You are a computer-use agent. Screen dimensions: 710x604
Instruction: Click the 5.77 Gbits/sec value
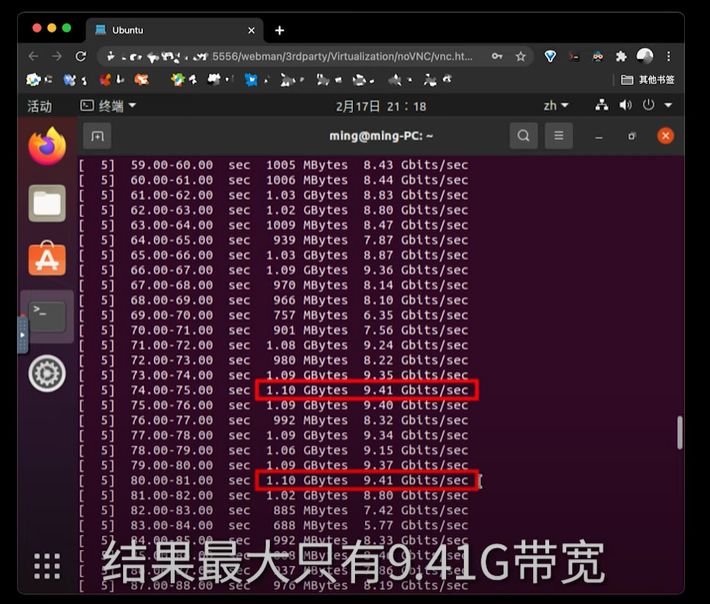[x=416, y=525]
